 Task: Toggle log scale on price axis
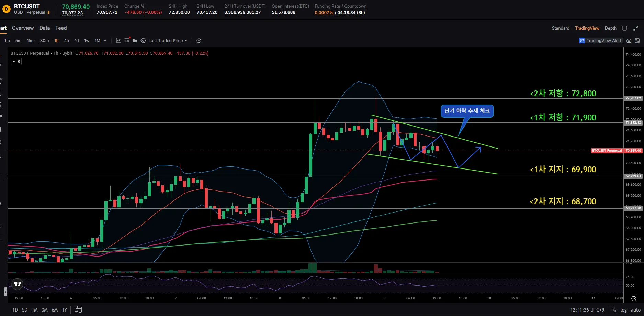pos(623,310)
